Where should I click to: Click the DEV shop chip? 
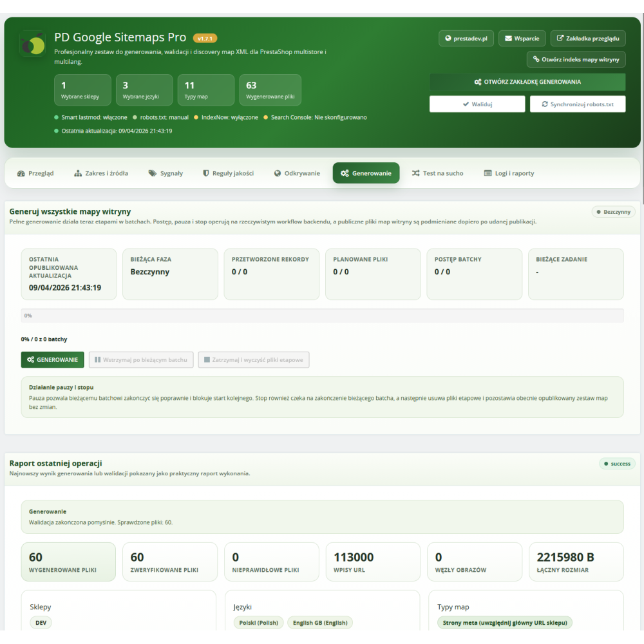[x=41, y=623]
